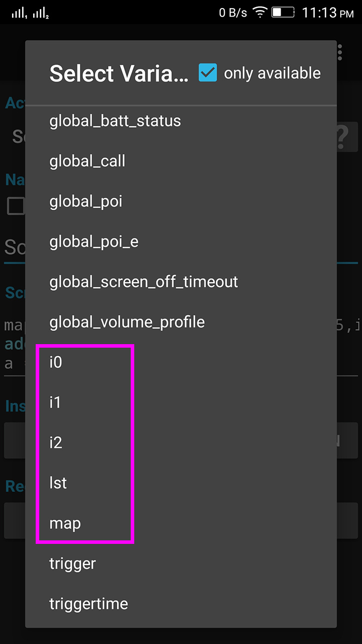Image resolution: width=362 pixels, height=644 pixels.
Task: Choose the global_volume_profile variable
Action: (x=126, y=322)
